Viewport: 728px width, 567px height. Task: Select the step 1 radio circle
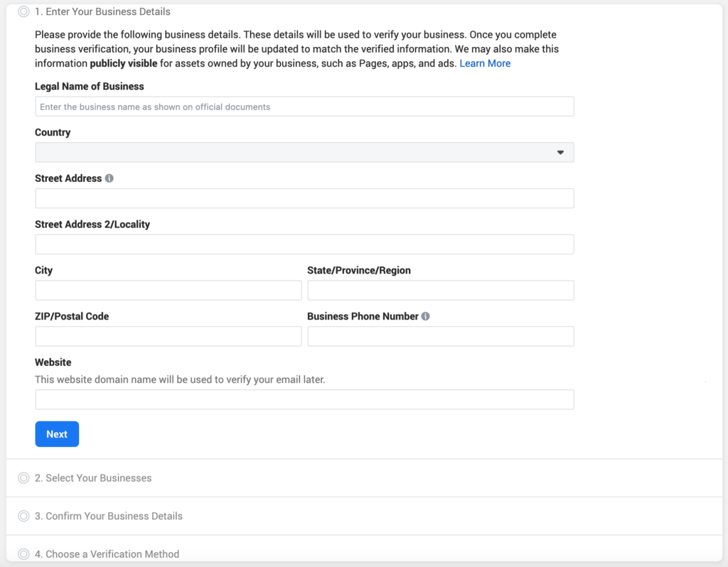(x=23, y=11)
